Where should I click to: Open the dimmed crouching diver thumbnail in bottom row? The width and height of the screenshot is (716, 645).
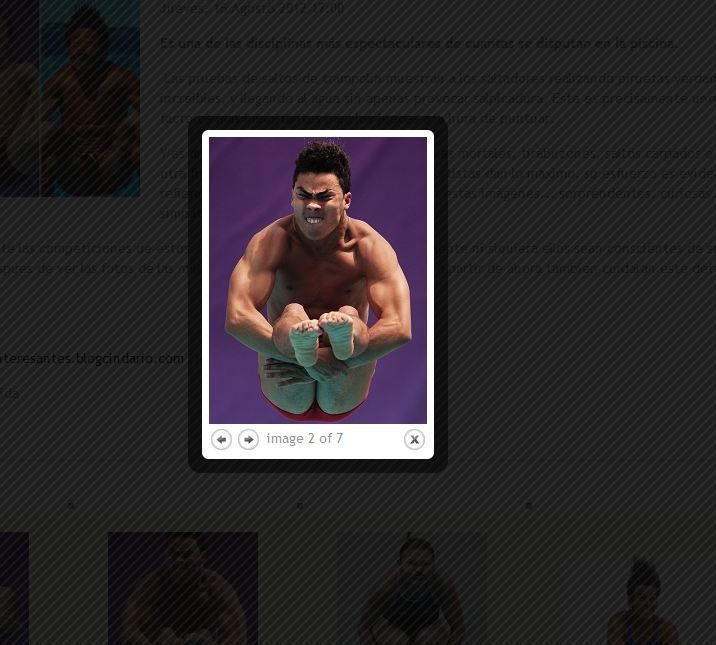412,588
